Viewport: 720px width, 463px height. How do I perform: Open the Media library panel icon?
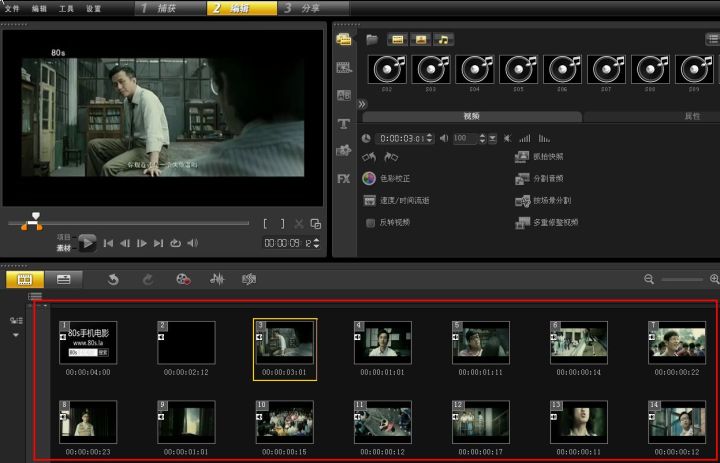(x=343, y=40)
